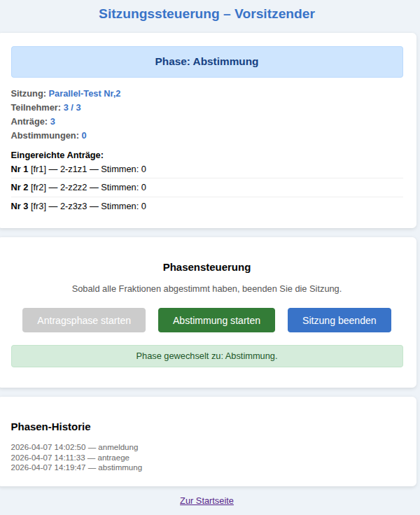Select the antraege history entry
The width and height of the screenshot is (420, 515).
click(70, 458)
